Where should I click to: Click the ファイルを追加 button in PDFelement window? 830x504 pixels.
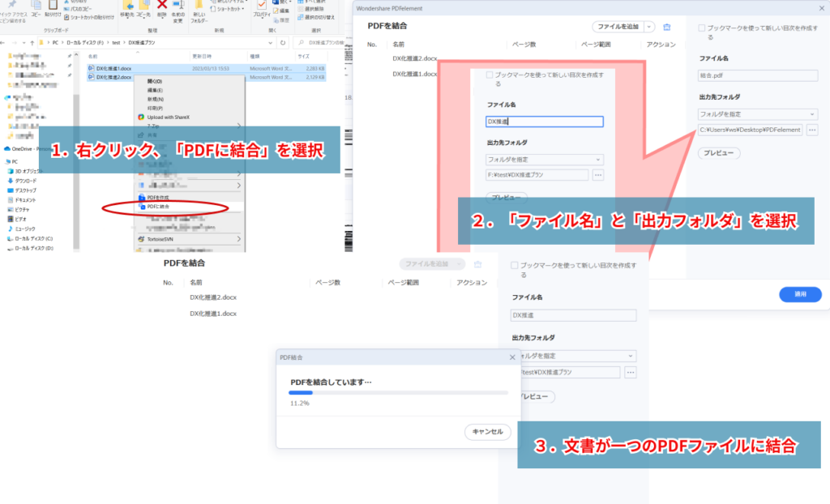point(618,27)
